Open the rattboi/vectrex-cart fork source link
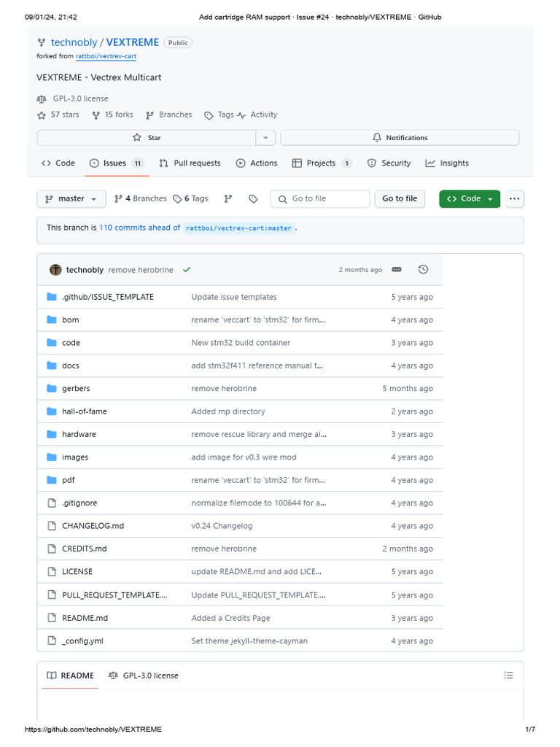 [106, 56]
